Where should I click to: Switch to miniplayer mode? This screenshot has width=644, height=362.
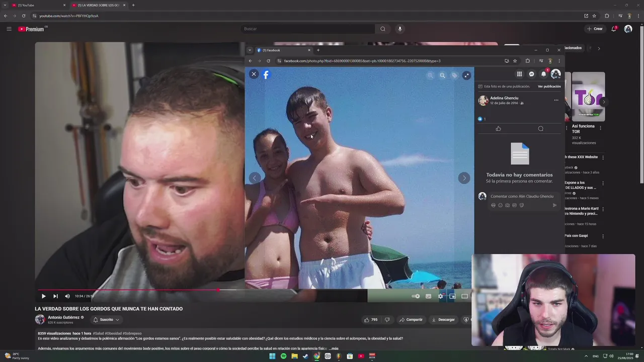[452, 296]
